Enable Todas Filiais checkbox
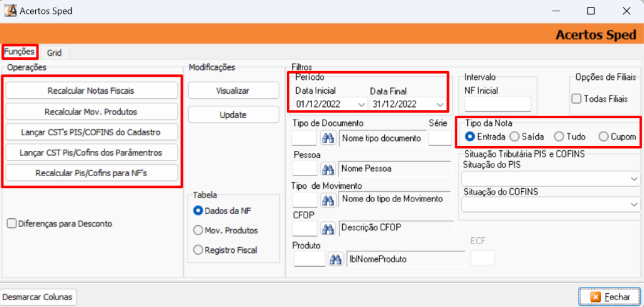Image resolution: width=644 pixels, height=307 pixels. 577,99
